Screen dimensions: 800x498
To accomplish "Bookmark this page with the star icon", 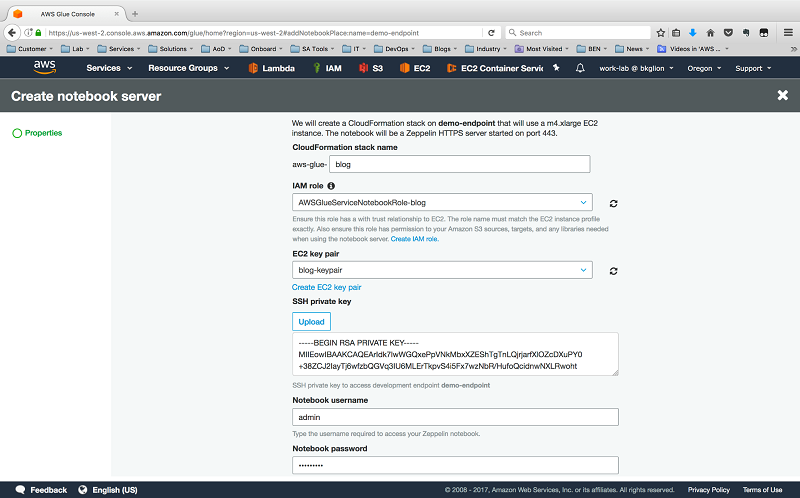I will [x=661, y=33].
